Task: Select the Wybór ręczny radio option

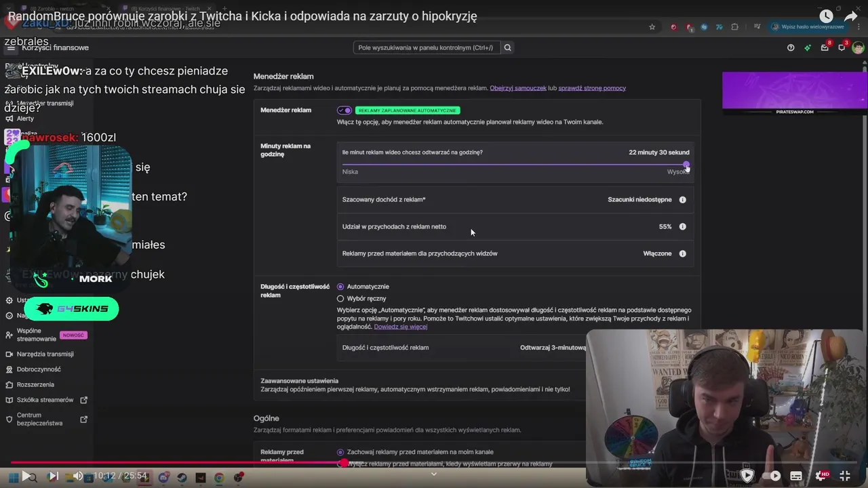Action: pyautogui.click(x=340, y=298)
